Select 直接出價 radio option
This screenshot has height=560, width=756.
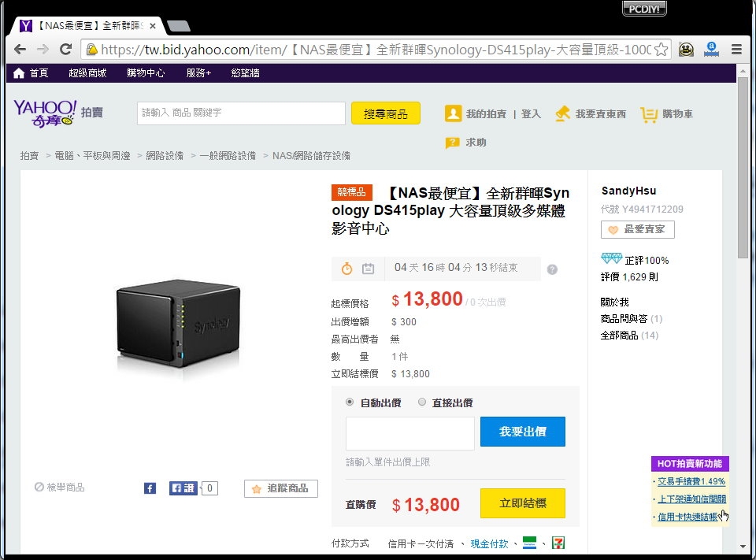pos(422,402)
